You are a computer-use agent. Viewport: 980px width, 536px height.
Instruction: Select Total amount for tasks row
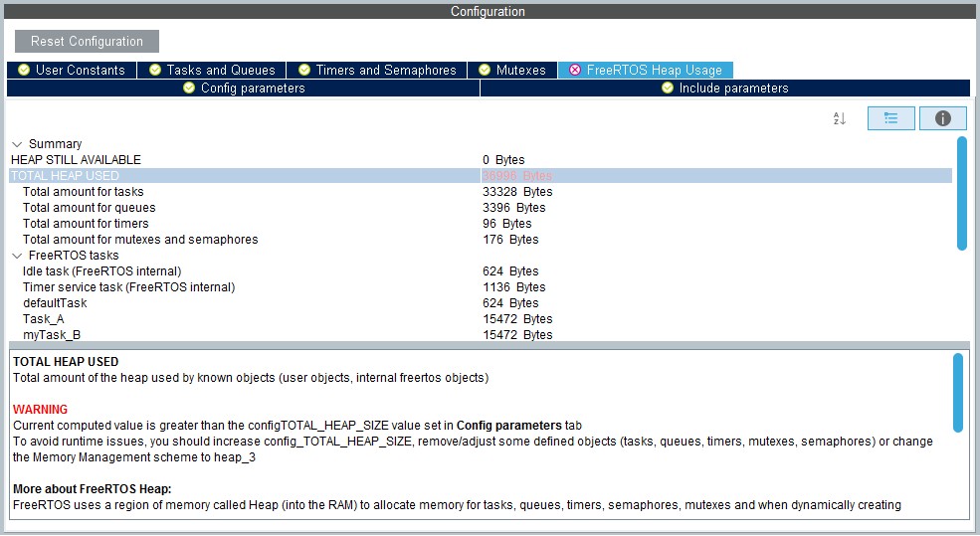click(481, 192)
